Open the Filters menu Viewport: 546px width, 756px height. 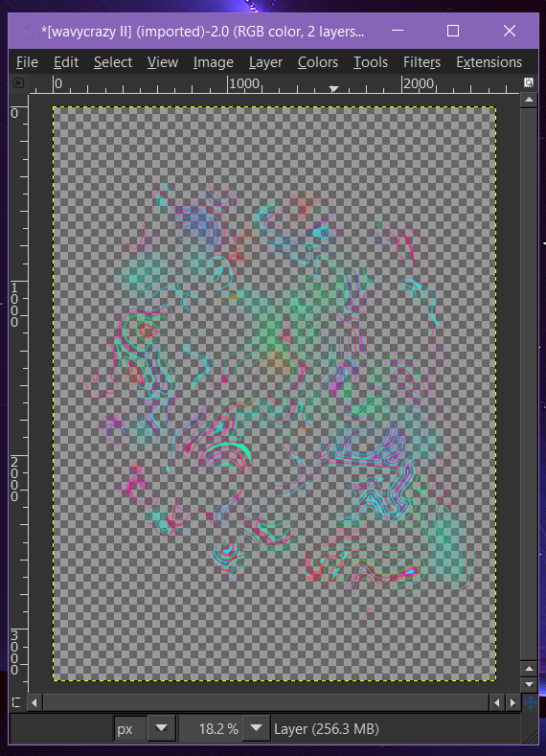point(421,62)
